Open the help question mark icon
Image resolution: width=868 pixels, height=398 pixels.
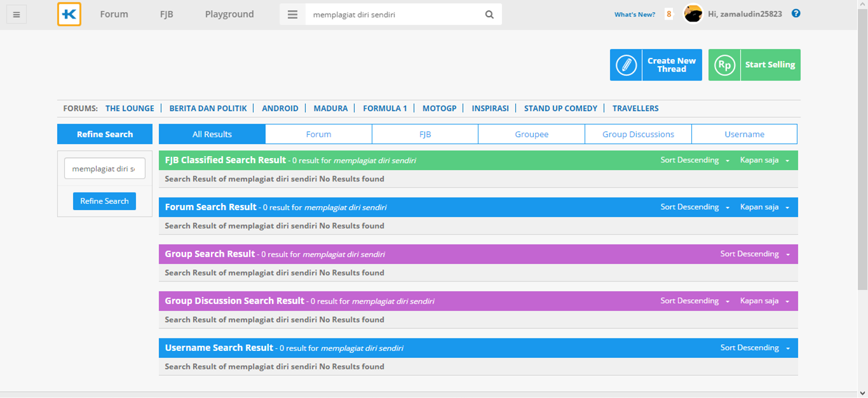coord(795,12)
